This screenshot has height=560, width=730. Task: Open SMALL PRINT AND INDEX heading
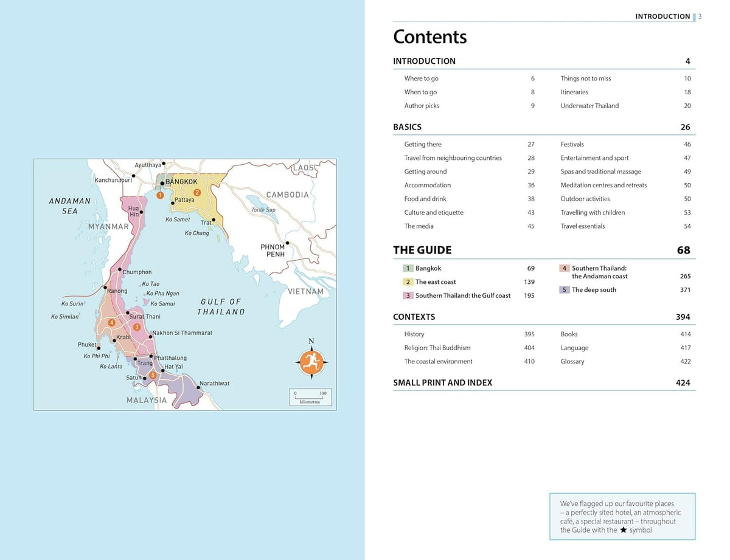[x=443, y=382]
